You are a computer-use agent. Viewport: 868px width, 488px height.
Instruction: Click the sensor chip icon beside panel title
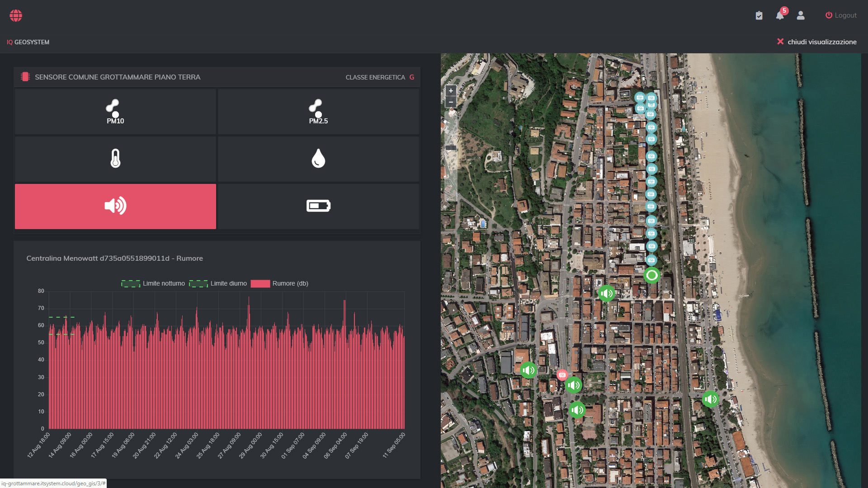pos(25,77)
